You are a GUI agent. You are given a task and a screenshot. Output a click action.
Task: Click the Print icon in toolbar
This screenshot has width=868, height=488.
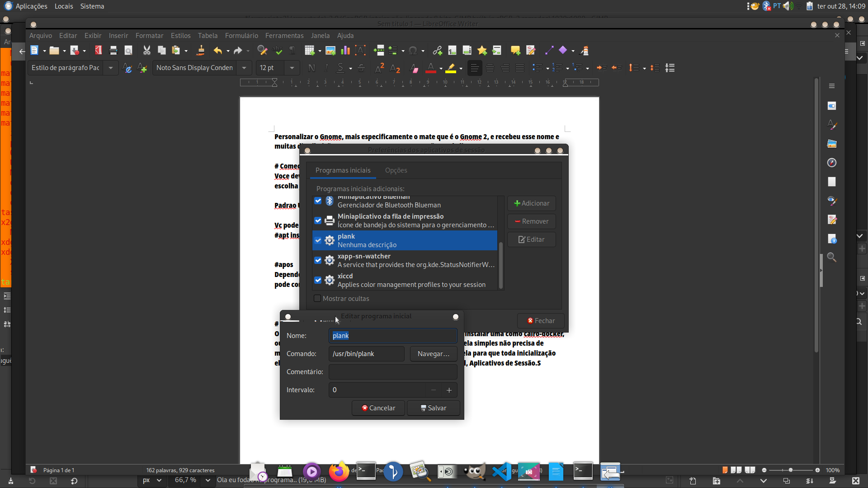click(x=113, y=51)
